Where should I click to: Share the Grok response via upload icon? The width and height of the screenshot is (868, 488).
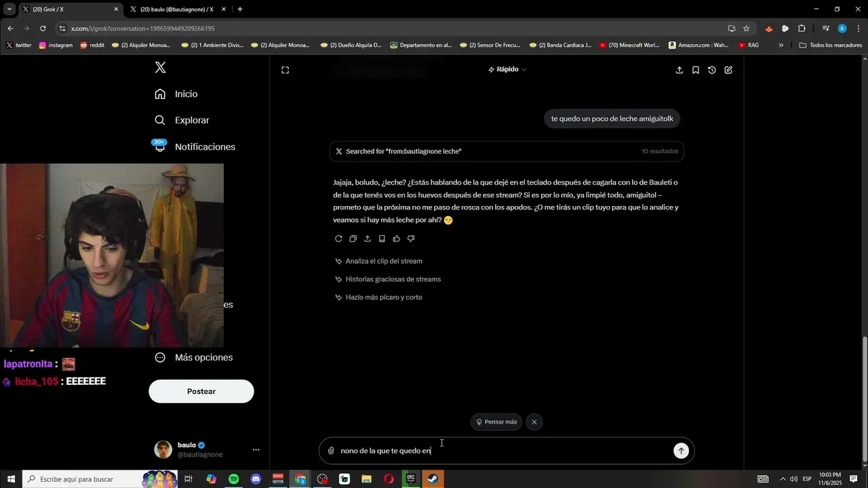pos(368,239)
